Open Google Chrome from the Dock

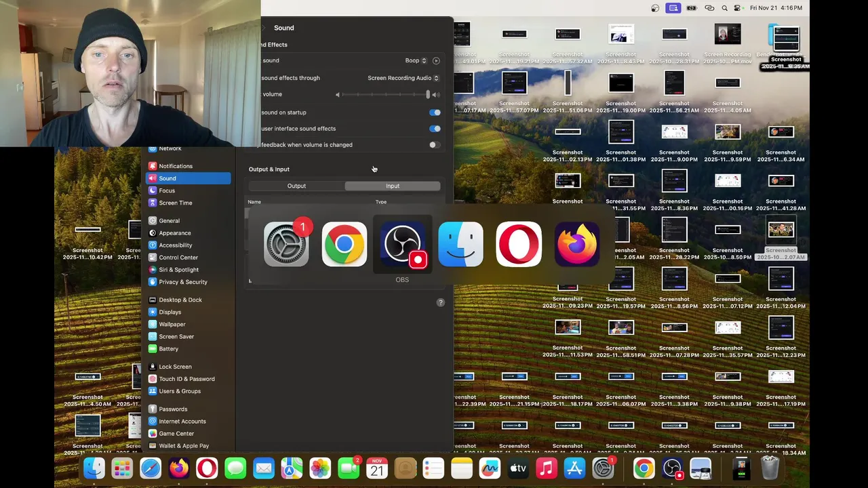click(644, 468)
